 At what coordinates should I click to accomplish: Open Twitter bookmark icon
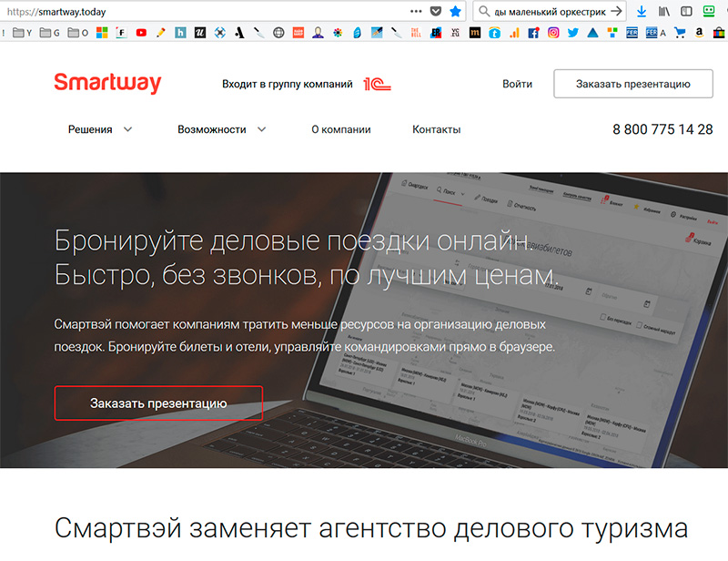click(x=572, y=33)
